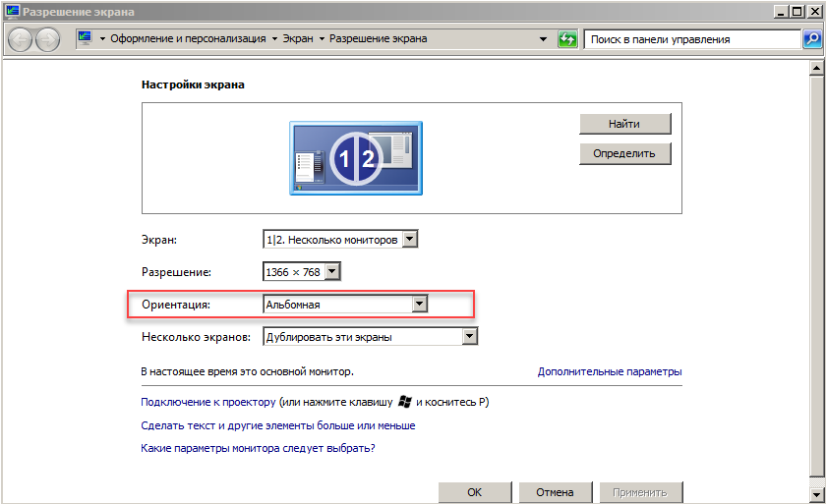This screenshot has width=826, height=504.
Task: Click the green refresh arrows icon
Action: 567,39
